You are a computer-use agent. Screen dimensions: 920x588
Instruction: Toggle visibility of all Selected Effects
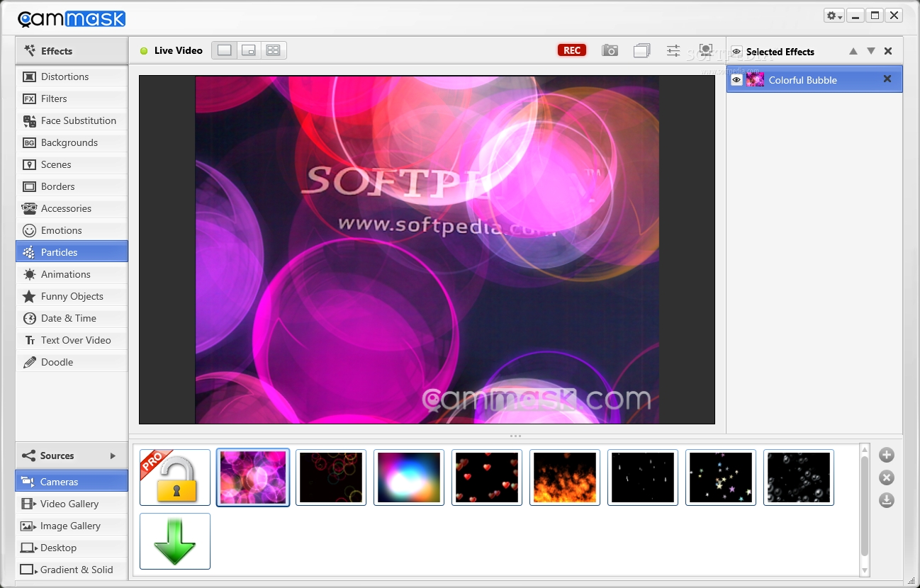click(x=737, y=52)
